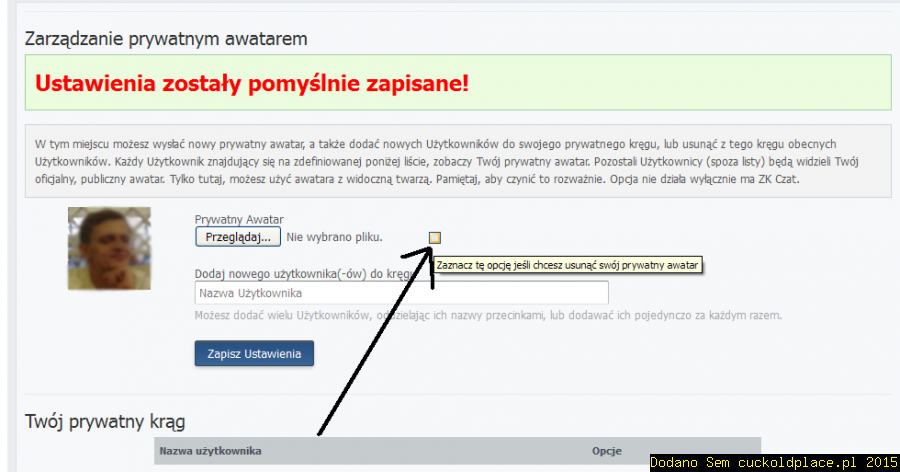Click the green success message banner

pos(457,82)
